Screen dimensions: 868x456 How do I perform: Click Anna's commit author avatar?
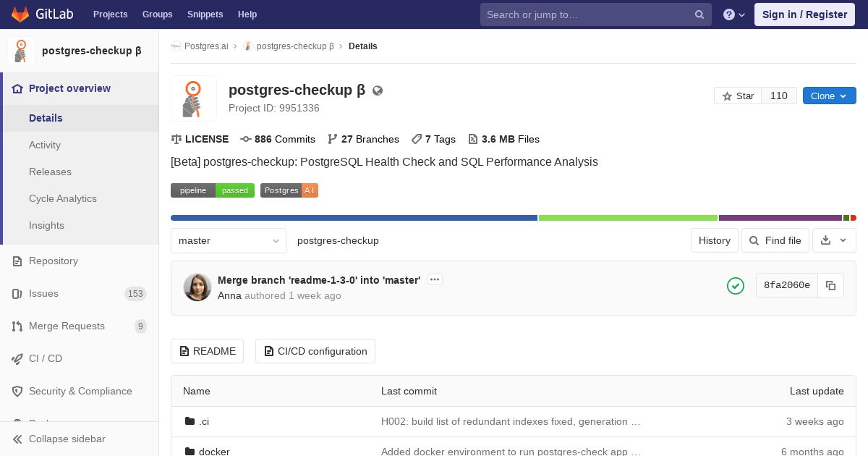[x=197, y=287]
